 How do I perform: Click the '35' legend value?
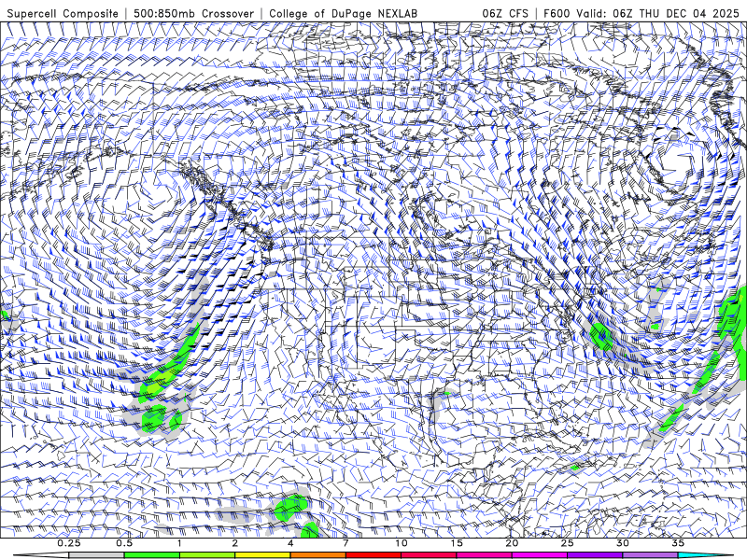[x=678, y=543]
